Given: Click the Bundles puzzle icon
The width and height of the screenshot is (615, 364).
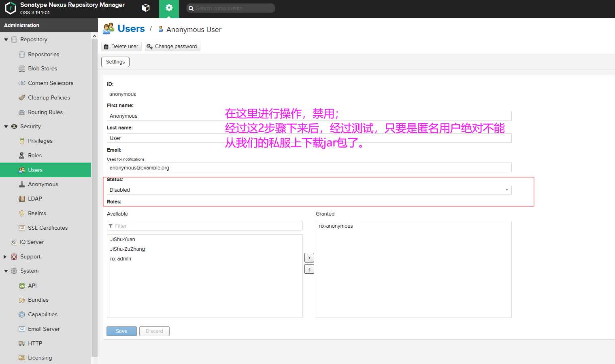Looking at the screenshot, I should 22,300.
